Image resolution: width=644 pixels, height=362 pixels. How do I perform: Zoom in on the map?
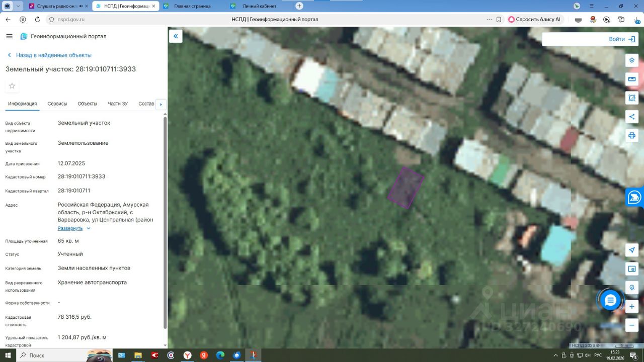tap(632, 306)
